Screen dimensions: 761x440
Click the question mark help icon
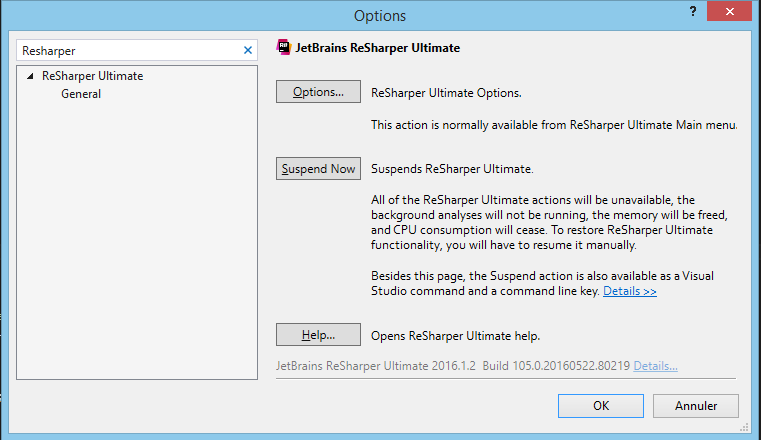pos(691,9)
